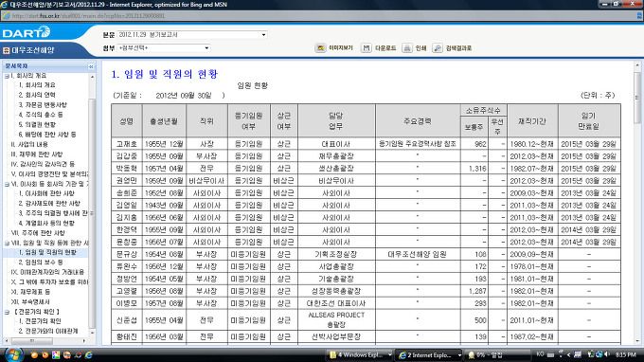
Task: Click the KO language indicator in the taskbar
Action: pos(540,353)
